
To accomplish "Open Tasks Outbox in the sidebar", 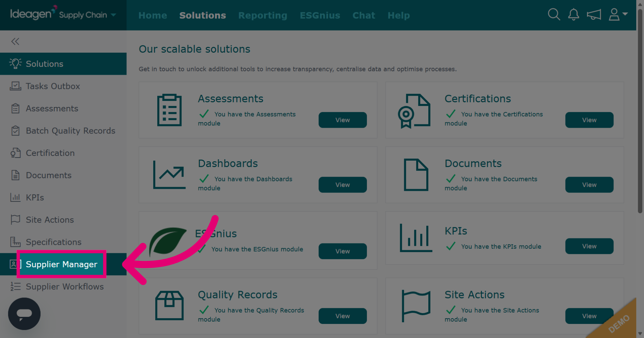I will pos(63,86).
